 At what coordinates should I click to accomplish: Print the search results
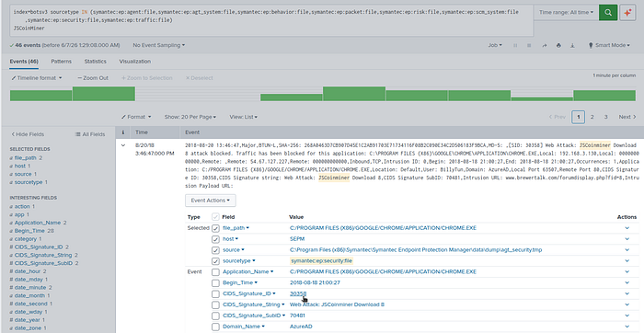pos(558,46)
